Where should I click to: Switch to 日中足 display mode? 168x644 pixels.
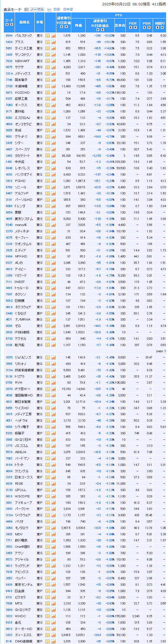point(68,10)
